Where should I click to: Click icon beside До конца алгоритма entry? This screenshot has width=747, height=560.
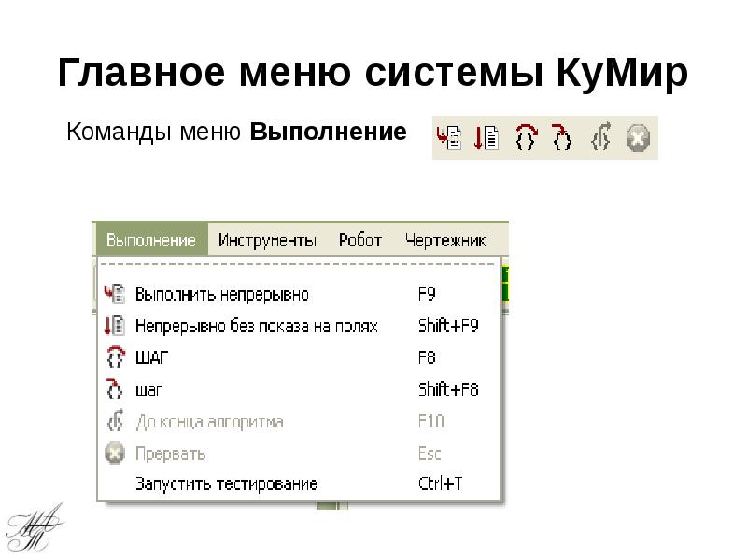point(115,421)
